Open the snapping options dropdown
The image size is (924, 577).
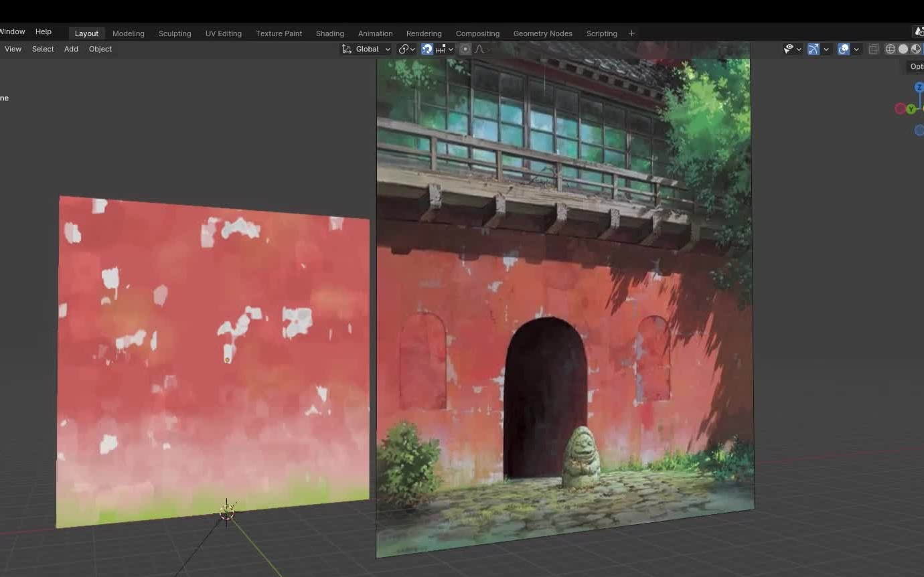(445, 49)
